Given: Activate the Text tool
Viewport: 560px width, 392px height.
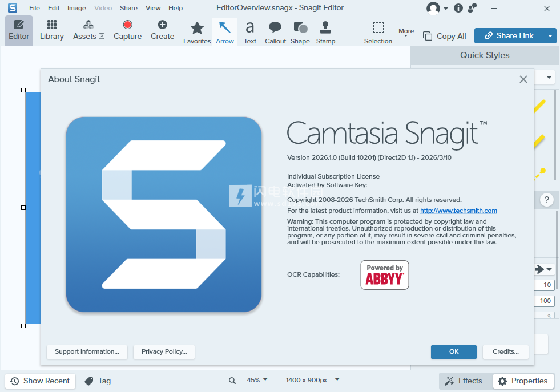Looking at the screenshot, I should pos(250,31).
